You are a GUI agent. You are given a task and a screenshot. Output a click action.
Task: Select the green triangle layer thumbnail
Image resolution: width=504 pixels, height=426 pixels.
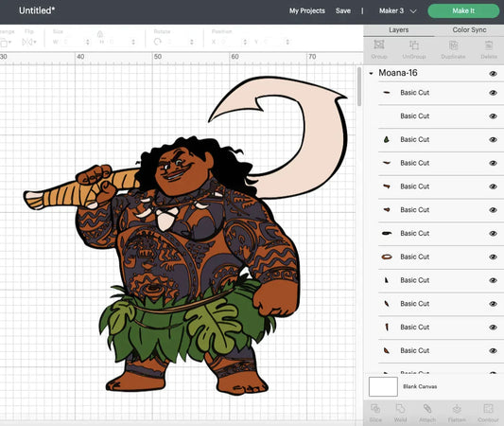pos(387,139)
